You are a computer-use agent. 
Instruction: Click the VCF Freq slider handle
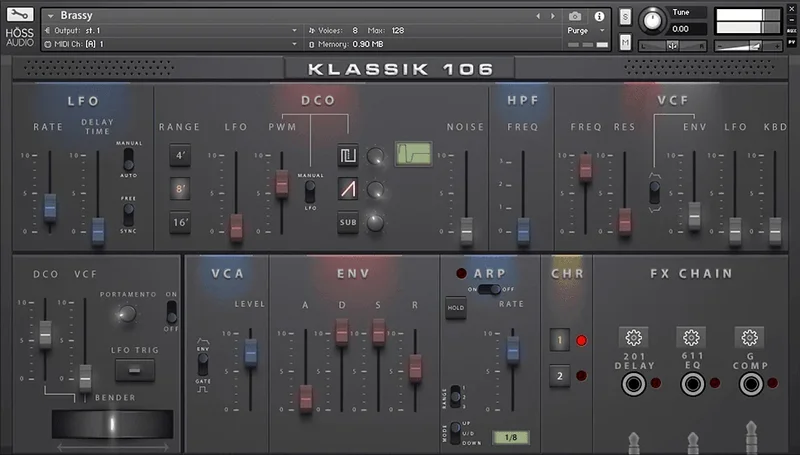pos(586,167)
